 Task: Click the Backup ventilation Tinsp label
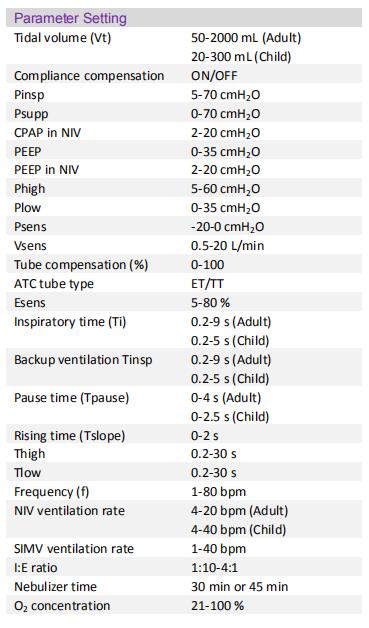pos(83,360)
